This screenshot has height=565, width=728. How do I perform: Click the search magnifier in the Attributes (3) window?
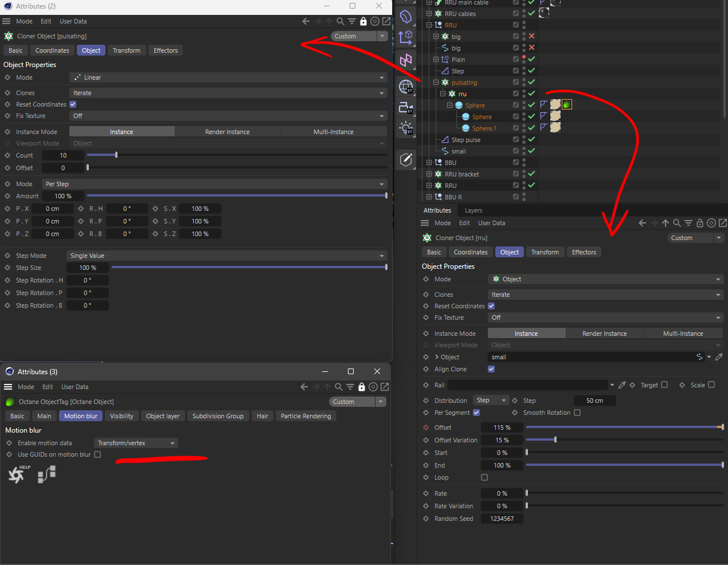coord(339,387)
